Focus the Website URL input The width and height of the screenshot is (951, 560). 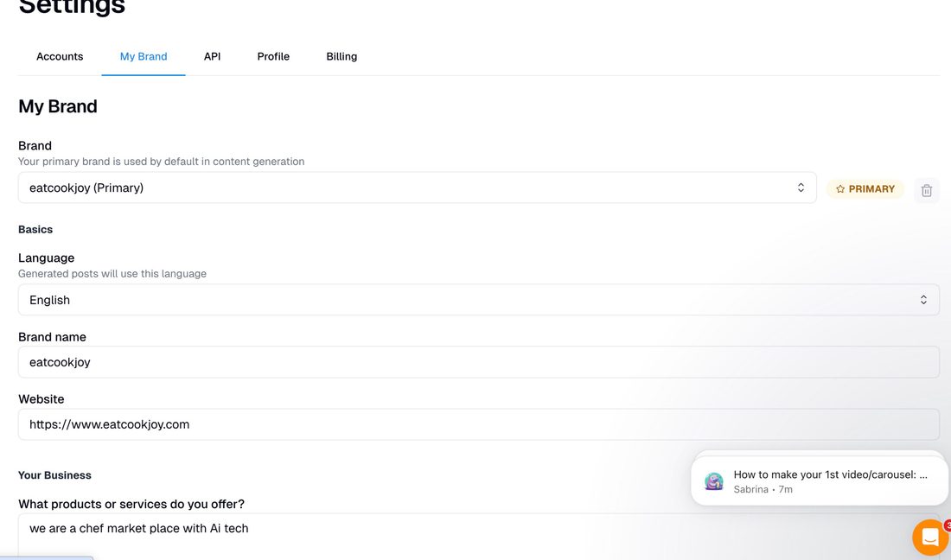pyautogui.click(x=479, y=424)
